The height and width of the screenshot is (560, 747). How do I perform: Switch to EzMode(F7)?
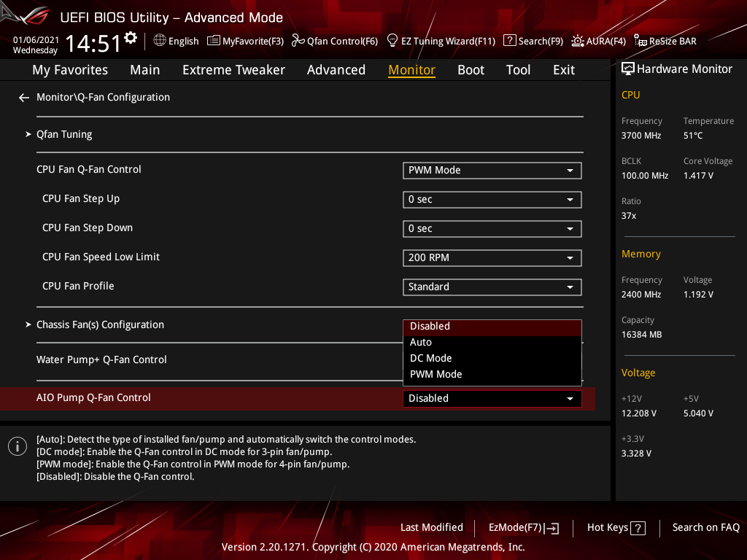(x=523, y=528)
